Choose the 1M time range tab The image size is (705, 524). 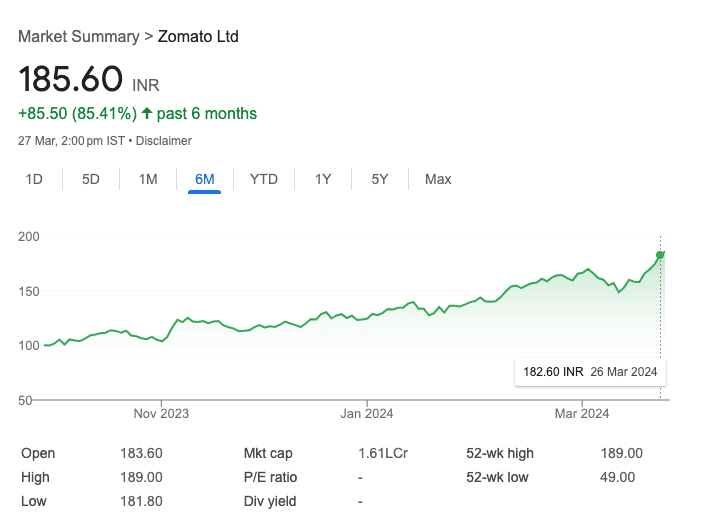pyautogui.click(x=148, y=179)
